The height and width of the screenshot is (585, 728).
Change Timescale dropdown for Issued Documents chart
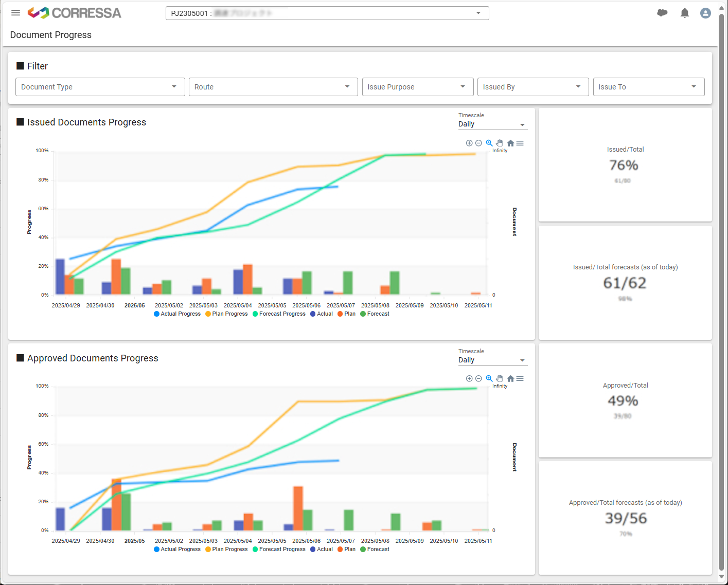coord(492,124)
